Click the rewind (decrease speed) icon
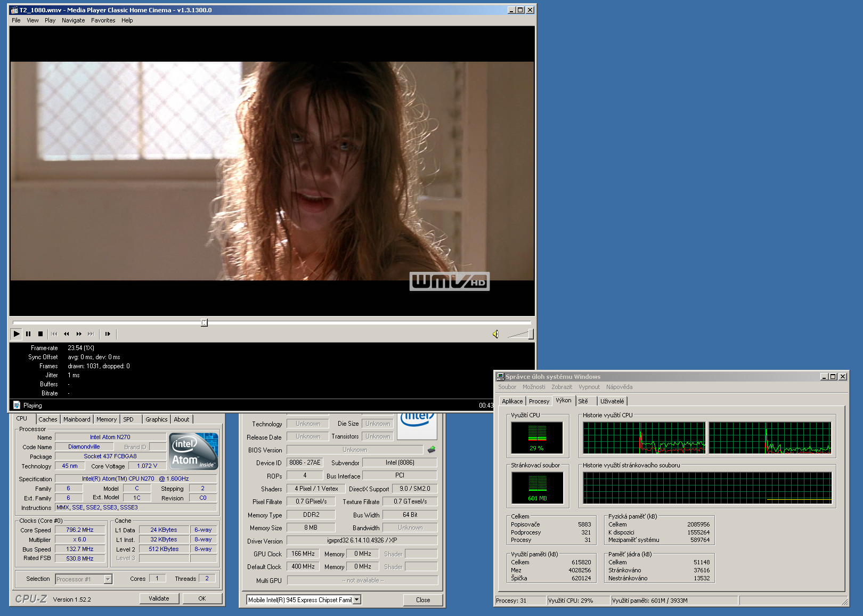 pos(67,334)
